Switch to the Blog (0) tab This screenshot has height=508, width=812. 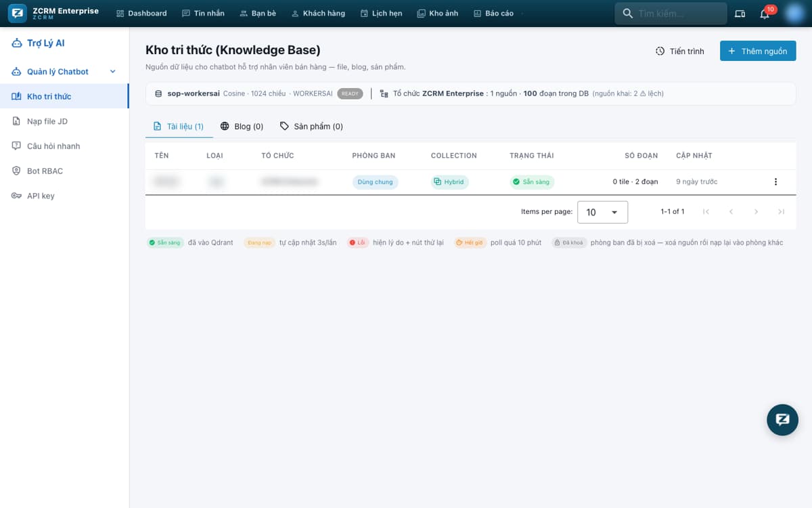[x=242, y=126]
